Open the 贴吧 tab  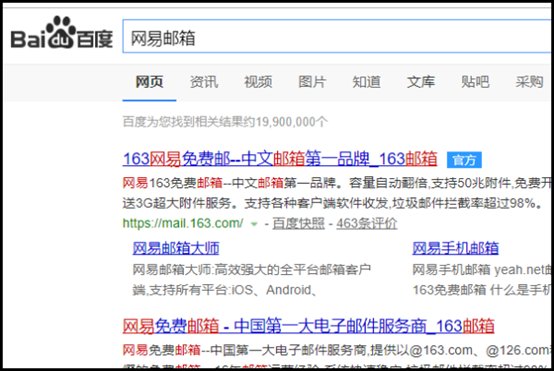475,82
